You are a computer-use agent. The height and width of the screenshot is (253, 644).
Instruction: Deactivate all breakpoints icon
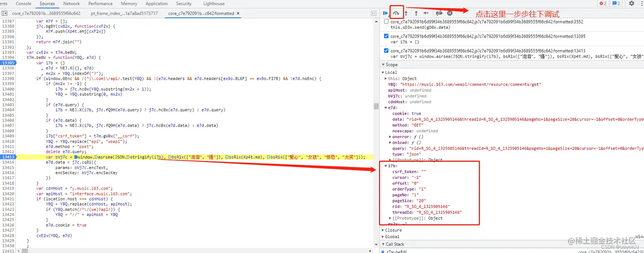pyautogui.click(x=440, y=13)
